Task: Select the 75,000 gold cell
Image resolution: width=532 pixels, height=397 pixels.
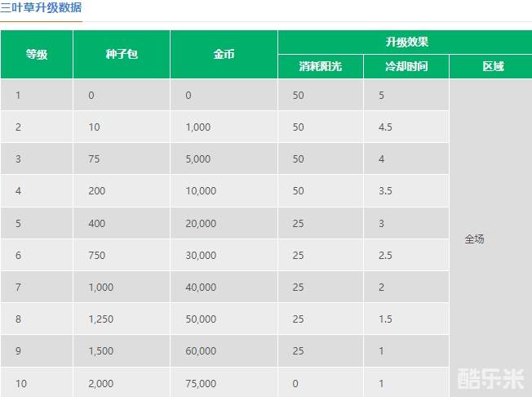Action: pyautogui.click(x=201, y=383)
